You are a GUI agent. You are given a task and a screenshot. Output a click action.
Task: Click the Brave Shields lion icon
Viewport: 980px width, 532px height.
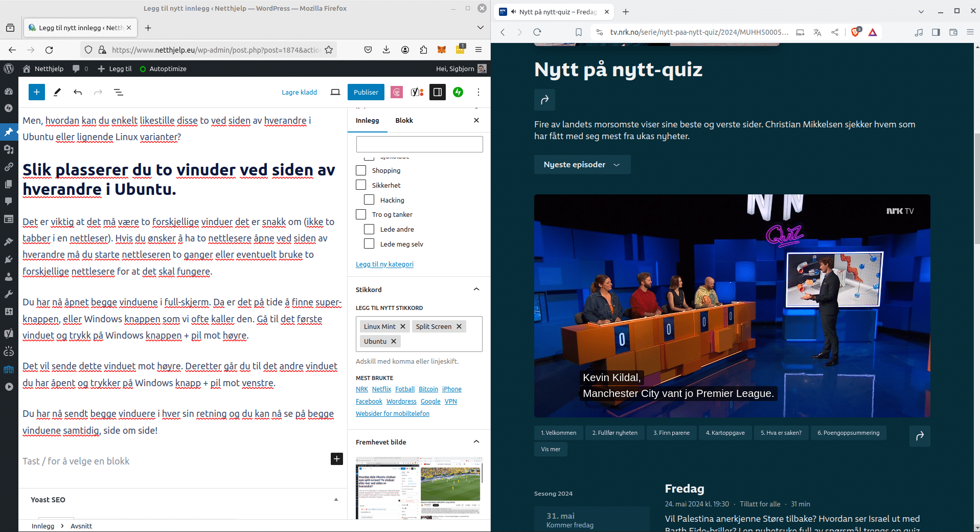click(855, 32)
